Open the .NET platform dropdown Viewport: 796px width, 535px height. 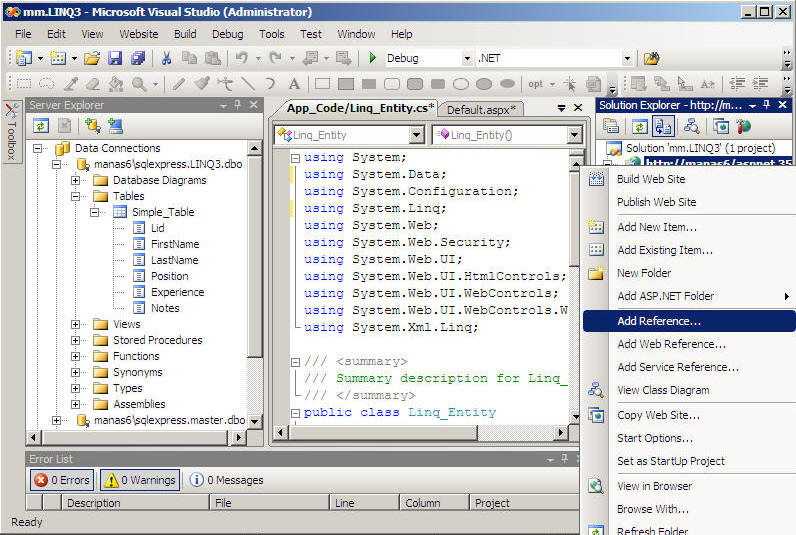[x=627, y=58]
